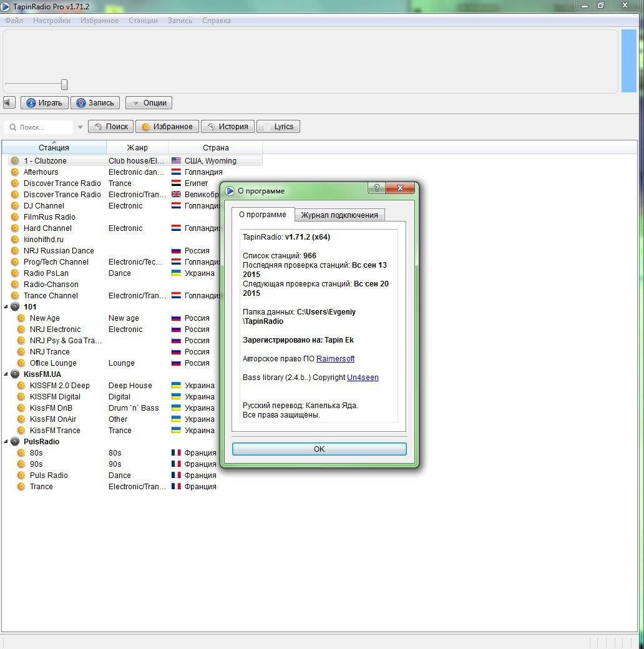Open the Опции dropdown button
This screenshot has height=649, width=644.
tap(149, 102)
